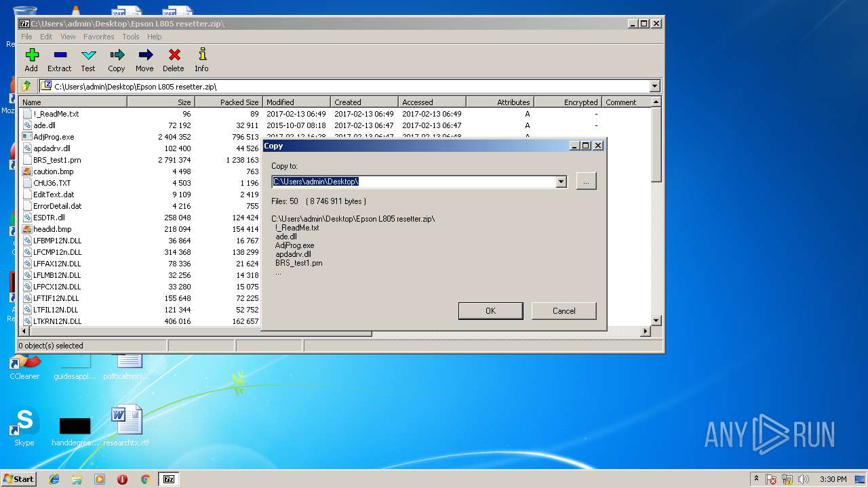Close the Copy dialog
Viewport: 868px width, 488px height.
[597, 146]
